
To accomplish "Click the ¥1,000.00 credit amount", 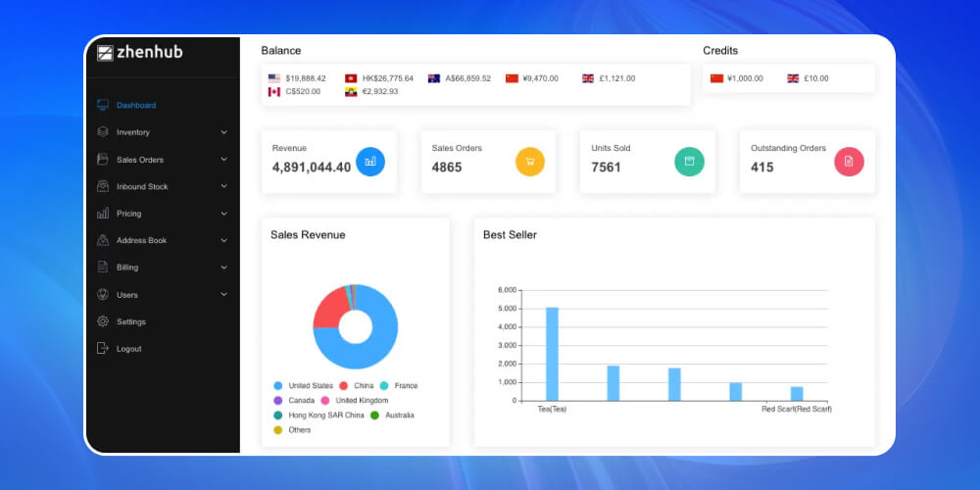I will point(745,78).
